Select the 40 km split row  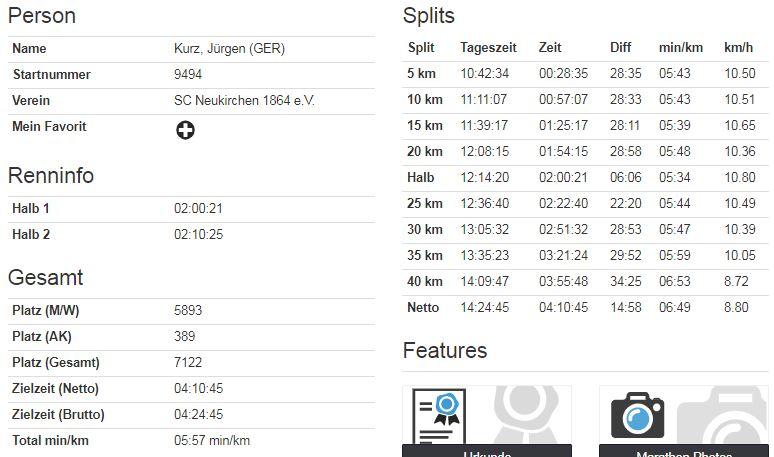(x=585, y=282)
